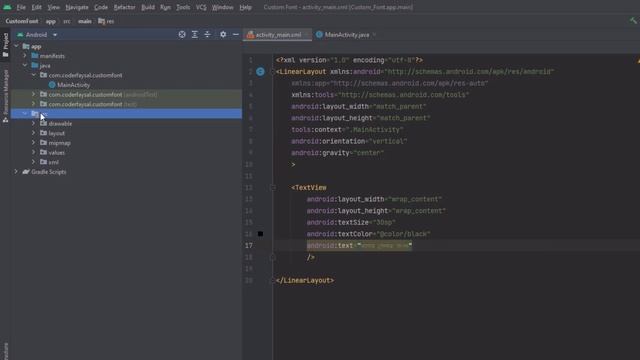Select the mipmap folder row
Image resolution: width=640 pixels, height=360 pixels.
click(126, 143)
